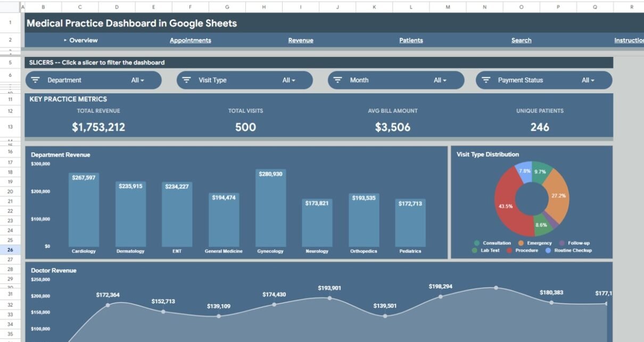Screen dimensions: 644x342
Task: Select row 26 header
Action: [x=10, y=249]
